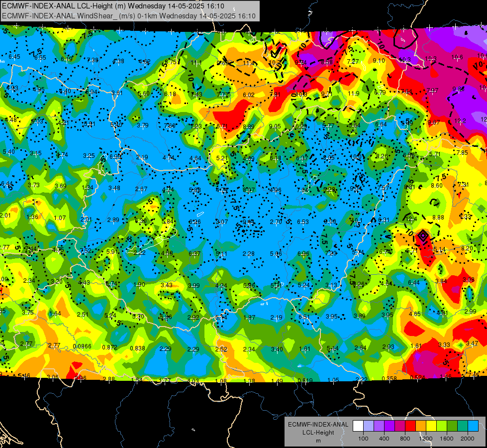Image resolution: width=487 pixels, height=448 pixels.
Task: Click the wind shear value '6.53'
Action: 303,222
